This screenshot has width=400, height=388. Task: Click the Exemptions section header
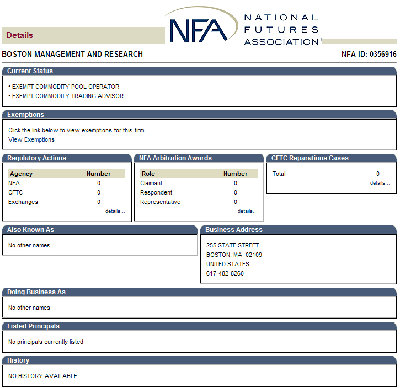[199, 115]
